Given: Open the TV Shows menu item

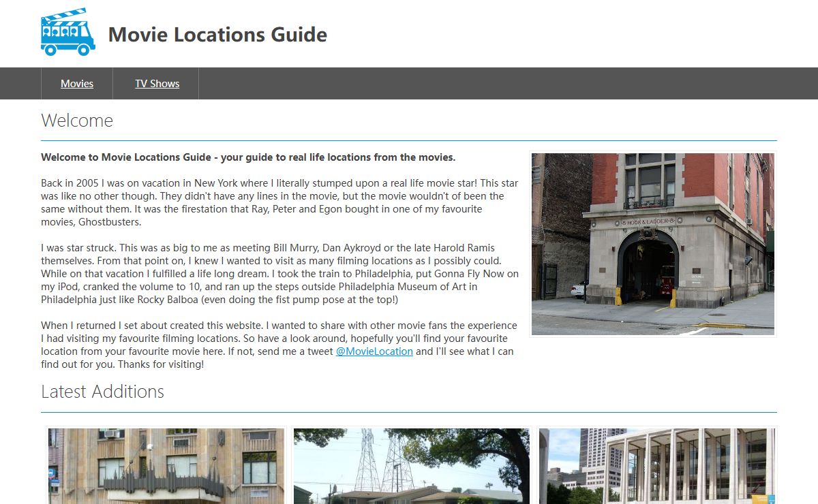Looking at the screenshot, I should [157, 84].
